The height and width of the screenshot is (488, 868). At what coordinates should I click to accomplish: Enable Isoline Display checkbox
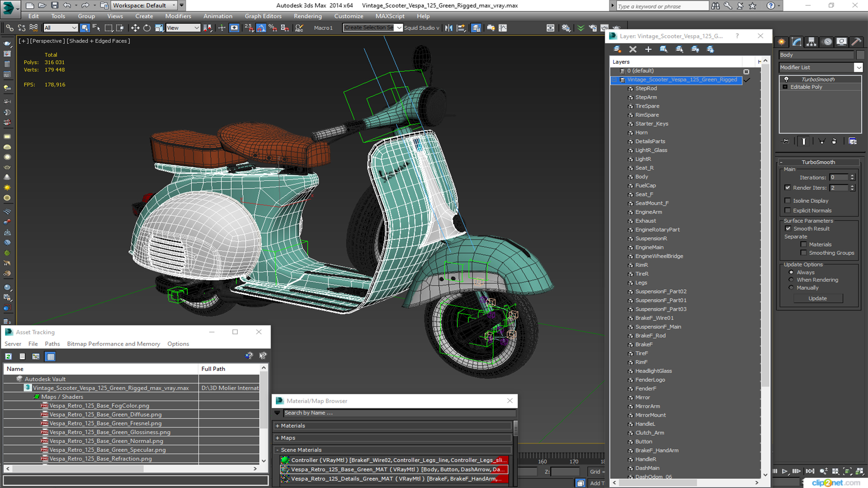[x=788, y=201]
